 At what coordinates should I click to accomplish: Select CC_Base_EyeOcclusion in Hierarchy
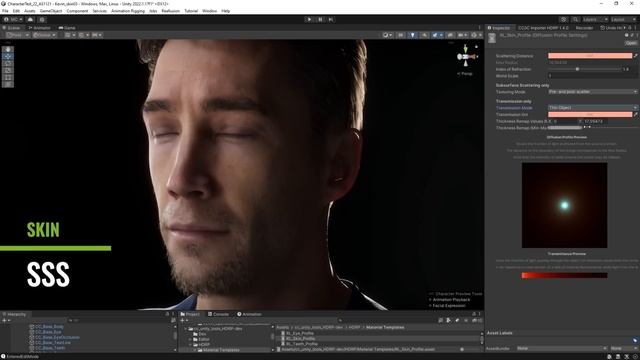pyautogui.click(x=54, y=337)
